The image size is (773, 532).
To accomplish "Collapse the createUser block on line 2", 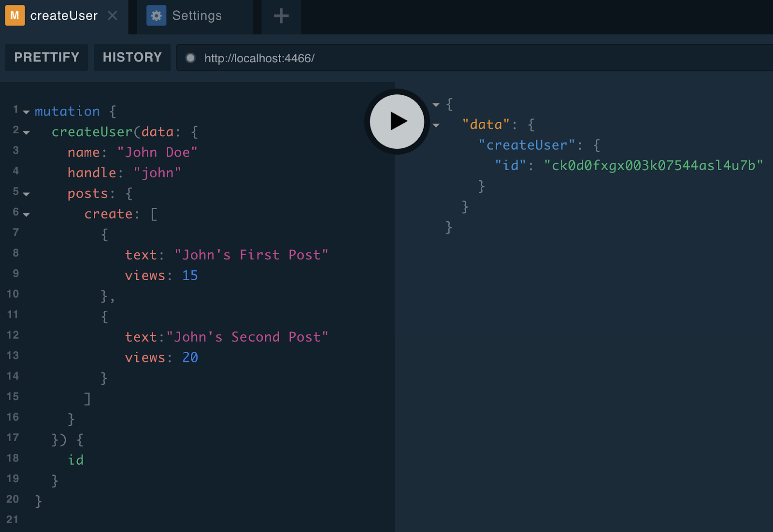I will pos(27,132).
